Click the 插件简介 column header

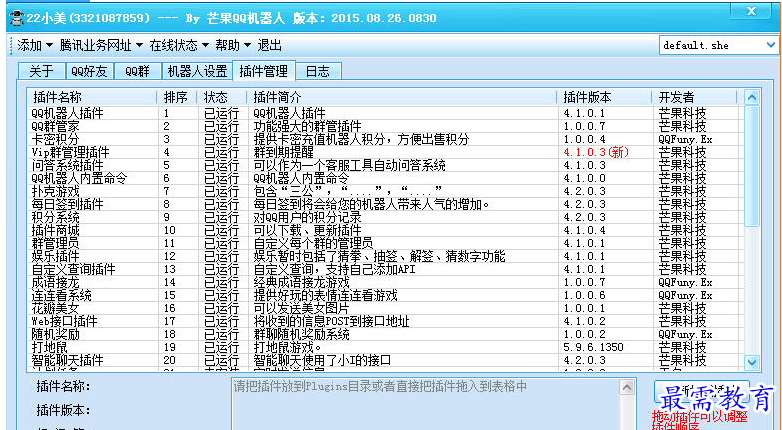pos(402,97)
